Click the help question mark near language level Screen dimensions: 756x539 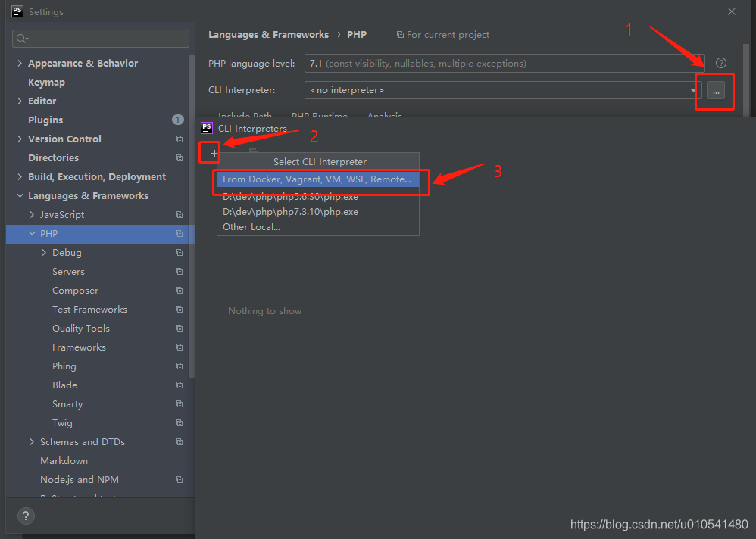coord(721,63)
